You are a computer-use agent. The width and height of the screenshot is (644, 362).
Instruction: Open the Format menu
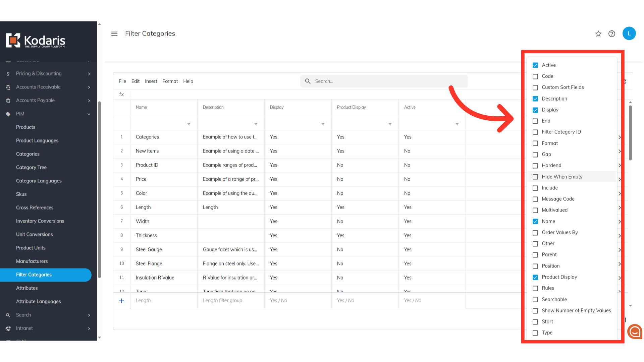point(170,81)
